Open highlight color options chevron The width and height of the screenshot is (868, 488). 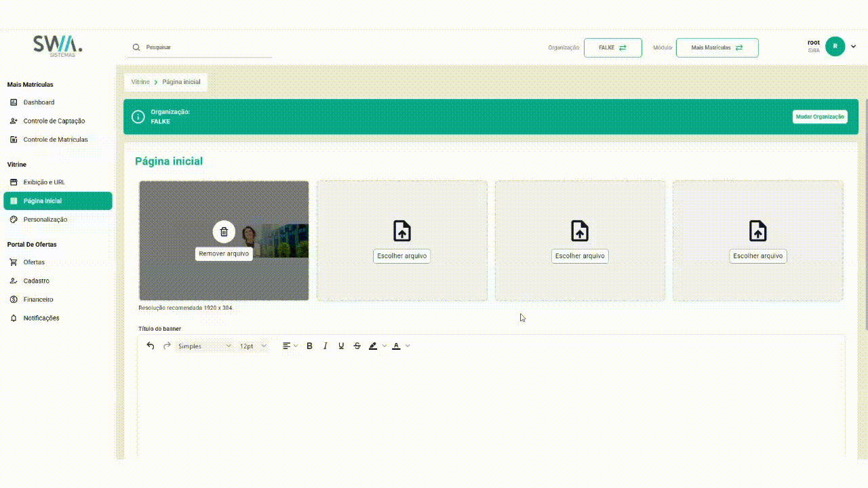(x=384, y=346)
